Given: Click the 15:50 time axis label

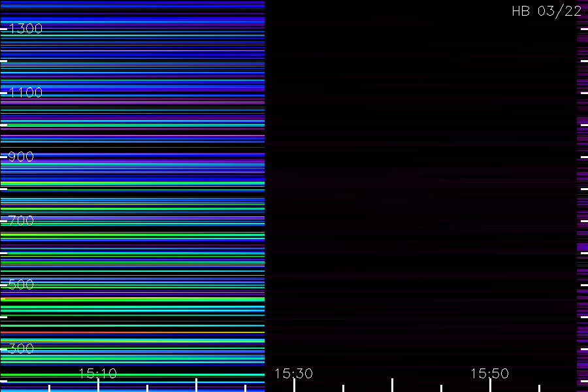Looking at the screenshot, I should pos(490,374).
